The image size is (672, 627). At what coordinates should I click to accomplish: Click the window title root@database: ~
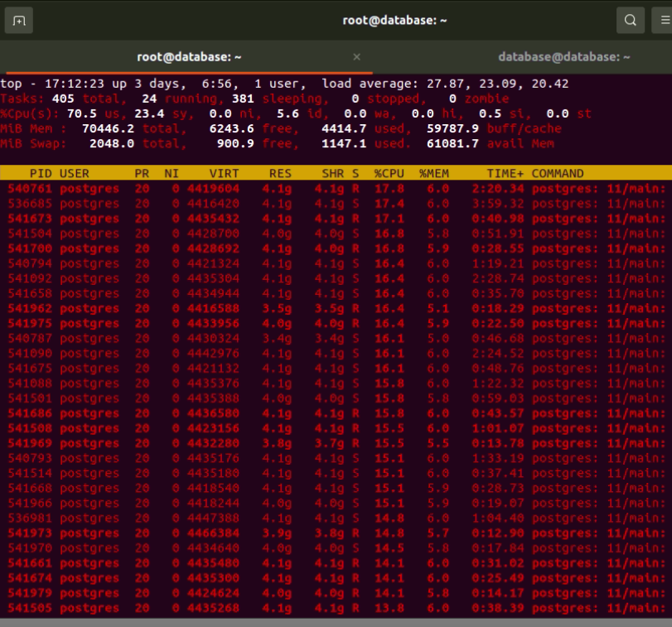pos(394,21)
